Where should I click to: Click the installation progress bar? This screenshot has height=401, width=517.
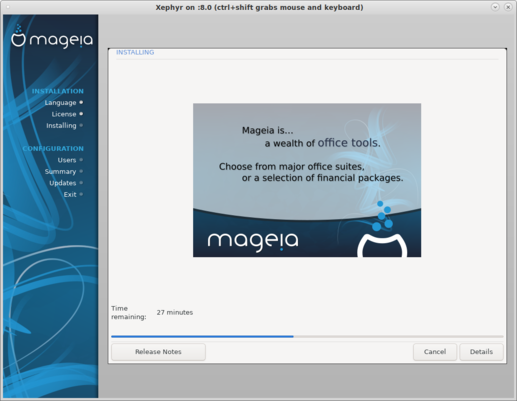pyautogui.click(x=307, y=336)
